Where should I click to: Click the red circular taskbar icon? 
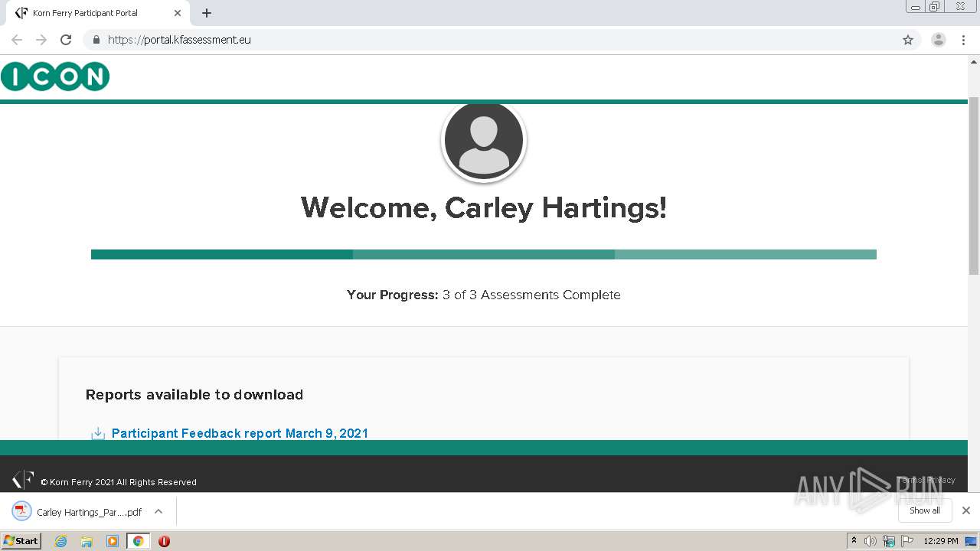(x=164, y=541)
